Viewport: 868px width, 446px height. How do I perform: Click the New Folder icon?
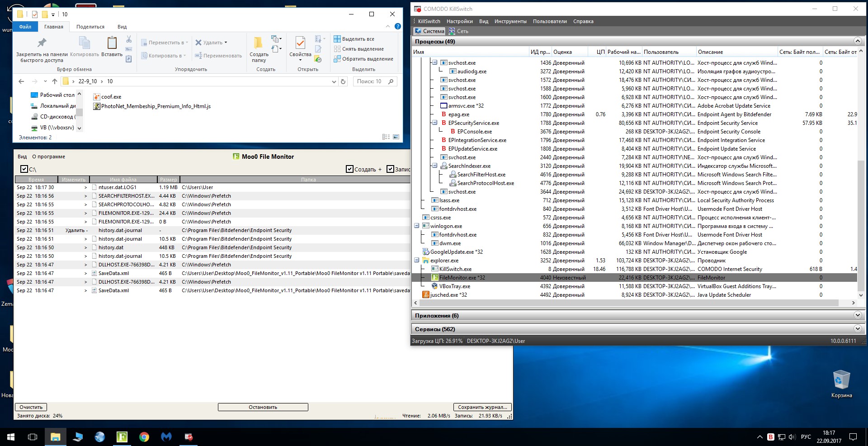(x=259, y=43)
